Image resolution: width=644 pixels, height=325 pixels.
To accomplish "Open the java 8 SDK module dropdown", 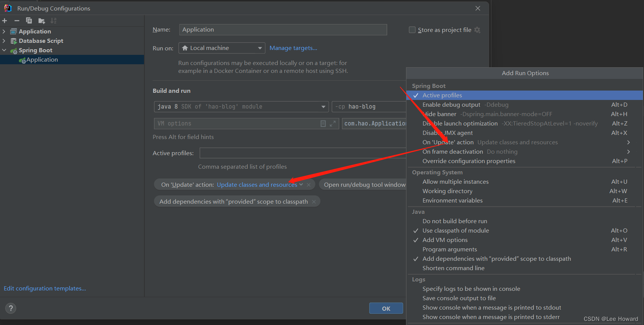I will coord(241,107).
